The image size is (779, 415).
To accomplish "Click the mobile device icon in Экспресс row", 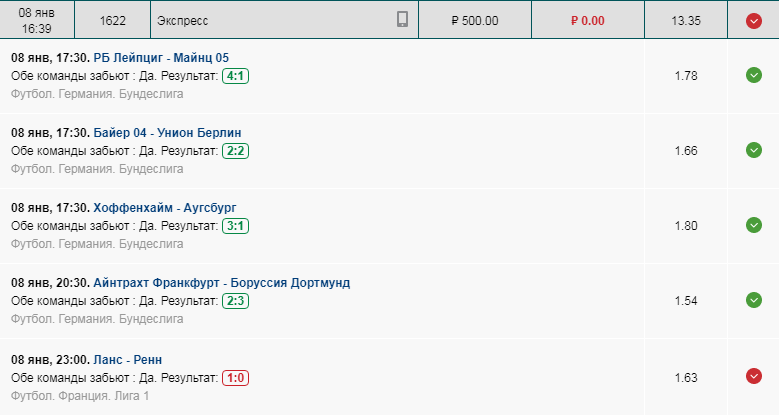I will click(x=402, y=19).
